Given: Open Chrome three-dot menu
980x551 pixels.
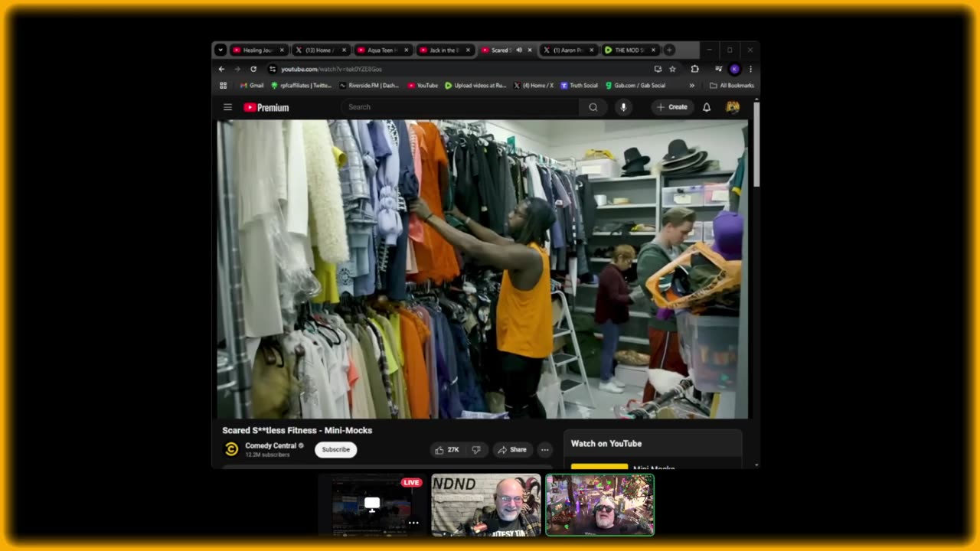Looking at the screenshot, I should pos(750,69).
